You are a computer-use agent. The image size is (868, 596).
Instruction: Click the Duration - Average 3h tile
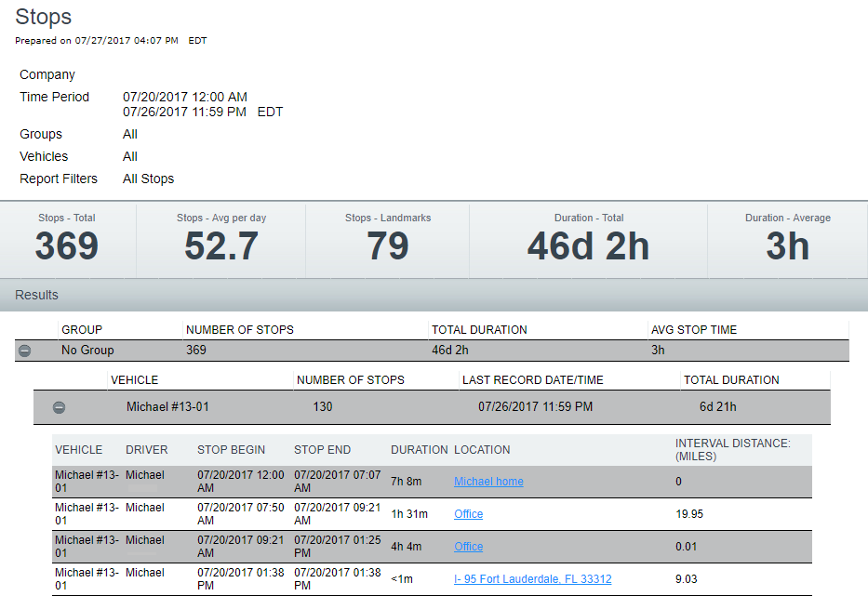788,240
